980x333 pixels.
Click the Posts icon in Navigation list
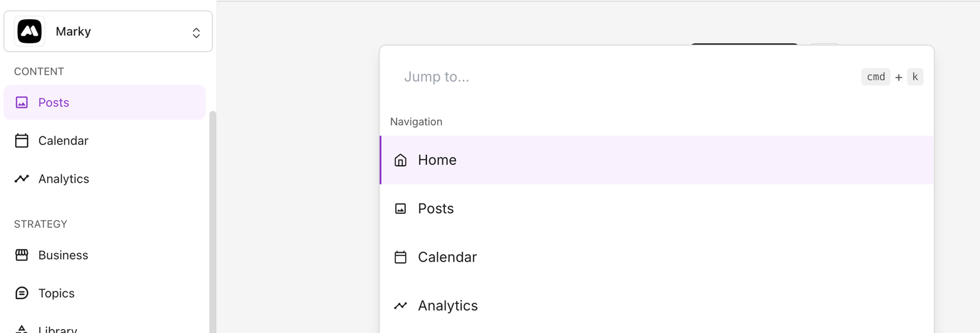pyautogui.click(x=401, y=209)
